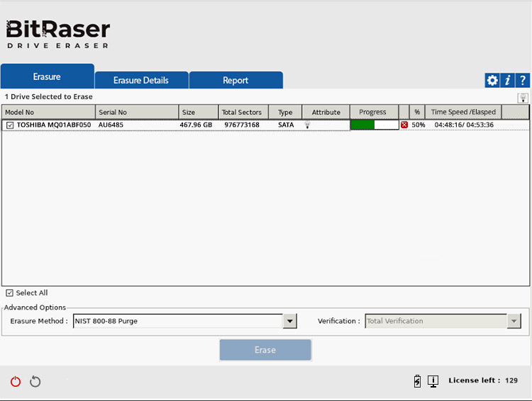Click the green erasure progress bar
The image size is (532, 401).
point(375,125)
